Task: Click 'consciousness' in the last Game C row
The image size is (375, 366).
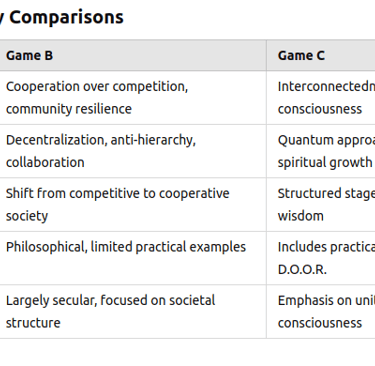Action: (320, 323)
